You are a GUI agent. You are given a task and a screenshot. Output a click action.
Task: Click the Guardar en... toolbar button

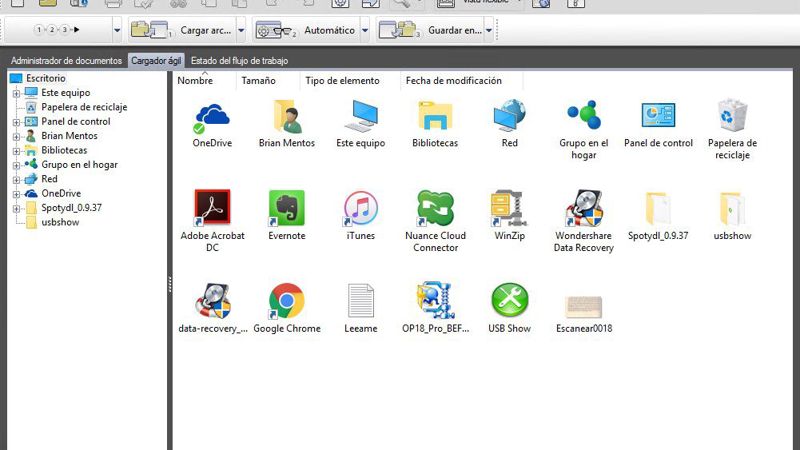(430, 31)
